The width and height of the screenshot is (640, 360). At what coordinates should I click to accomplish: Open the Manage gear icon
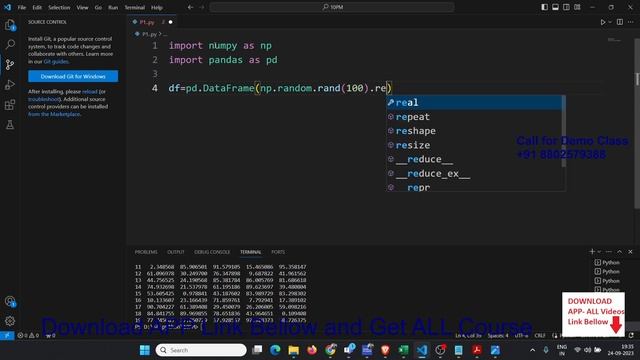point(10,321)
